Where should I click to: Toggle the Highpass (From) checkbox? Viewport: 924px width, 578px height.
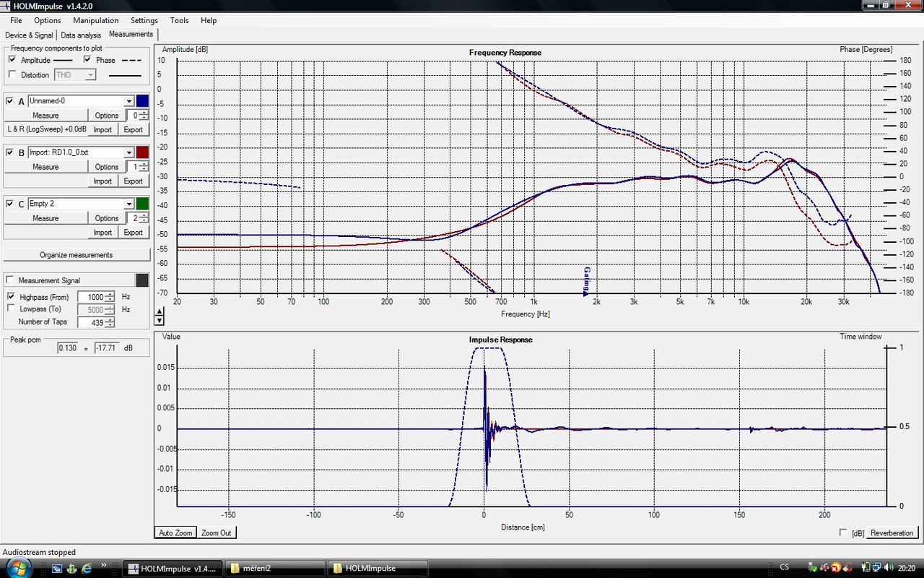click(x=12, y=297)
